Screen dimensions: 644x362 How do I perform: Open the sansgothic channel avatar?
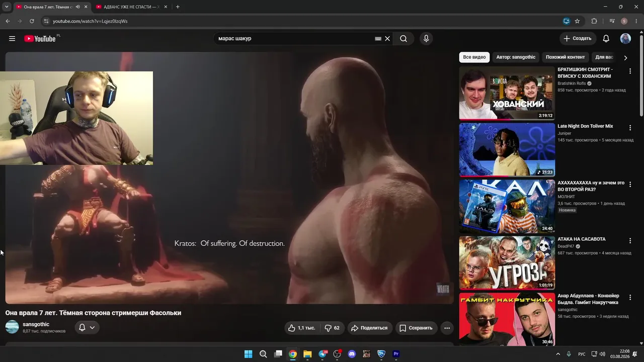[12, 327]
